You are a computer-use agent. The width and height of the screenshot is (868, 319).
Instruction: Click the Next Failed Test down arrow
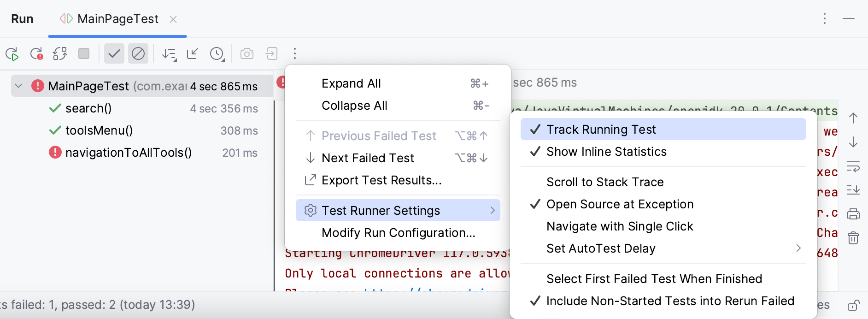pyautogui.click(x=311, y=158)
